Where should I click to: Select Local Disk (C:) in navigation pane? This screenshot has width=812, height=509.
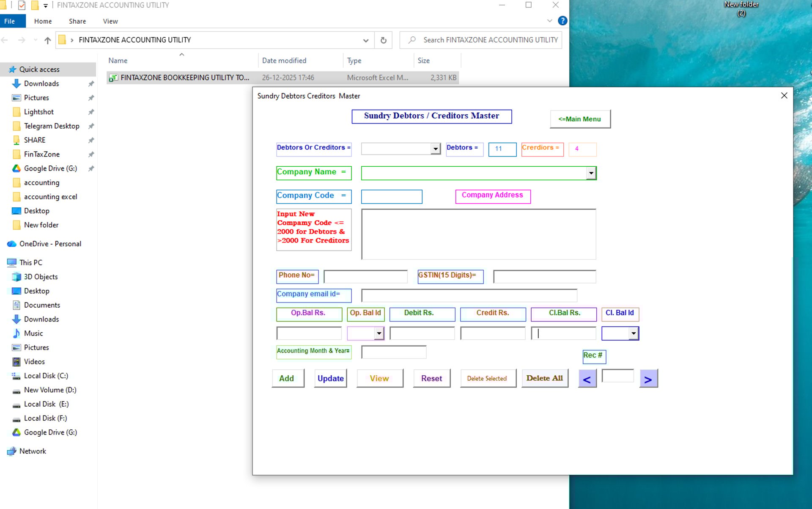pos(46,376)
